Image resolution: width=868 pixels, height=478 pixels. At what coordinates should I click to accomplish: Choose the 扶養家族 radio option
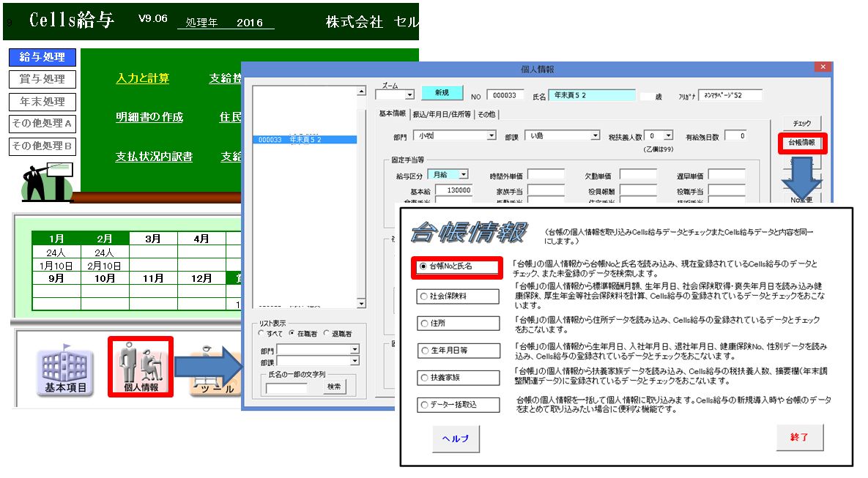(x=458, y=377)
